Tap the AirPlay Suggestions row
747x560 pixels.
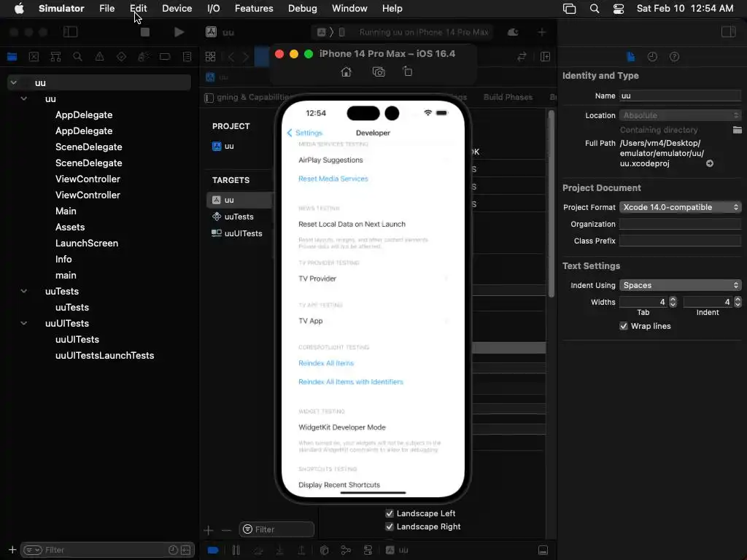pyautogui.click(x=373, y=160)
